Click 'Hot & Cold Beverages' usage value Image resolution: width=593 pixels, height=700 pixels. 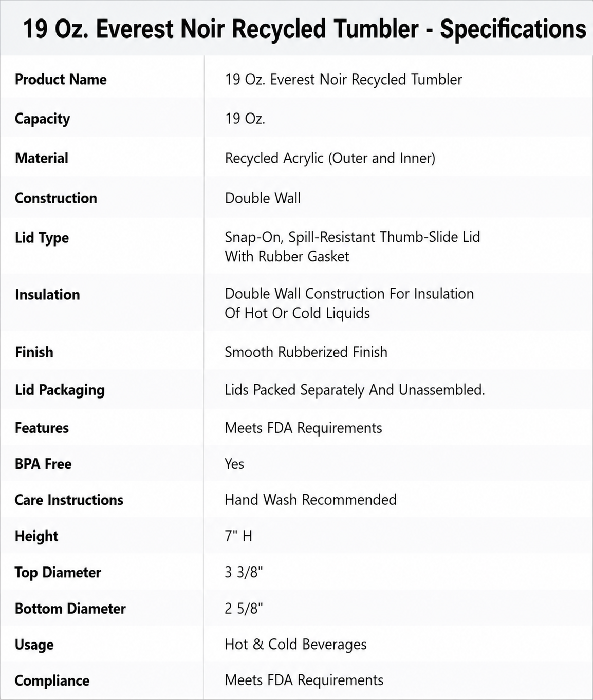[295, 645]
